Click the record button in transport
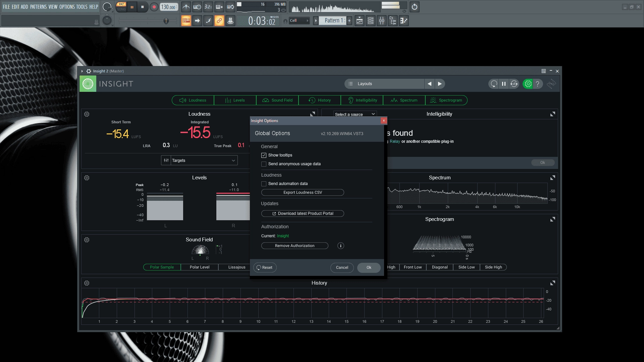The width and height of the screenshot is (644, 362). (154, 7)
